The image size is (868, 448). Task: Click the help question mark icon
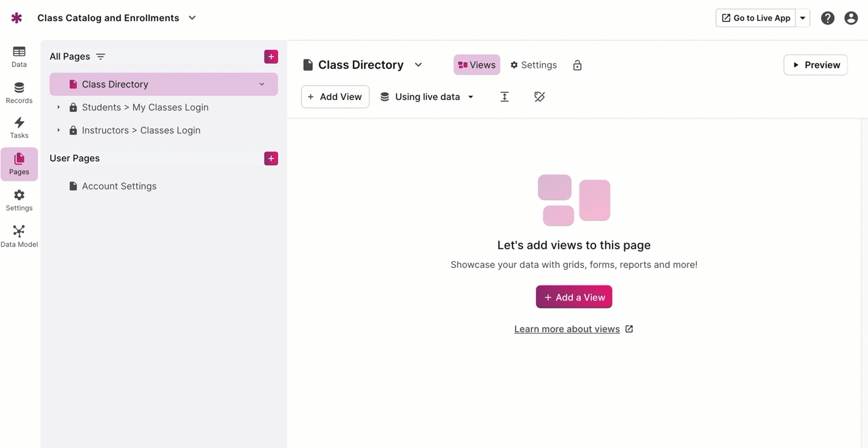coord(827,18)
